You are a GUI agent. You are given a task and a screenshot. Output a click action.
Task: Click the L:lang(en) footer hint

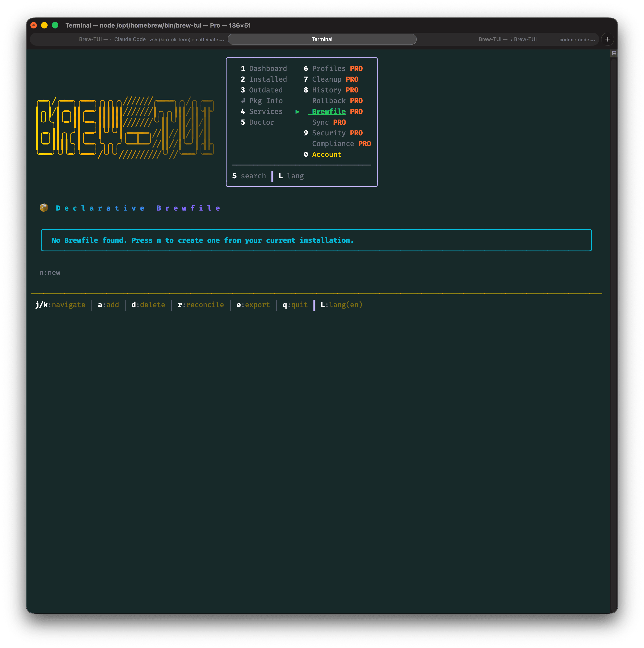[341, 305]
